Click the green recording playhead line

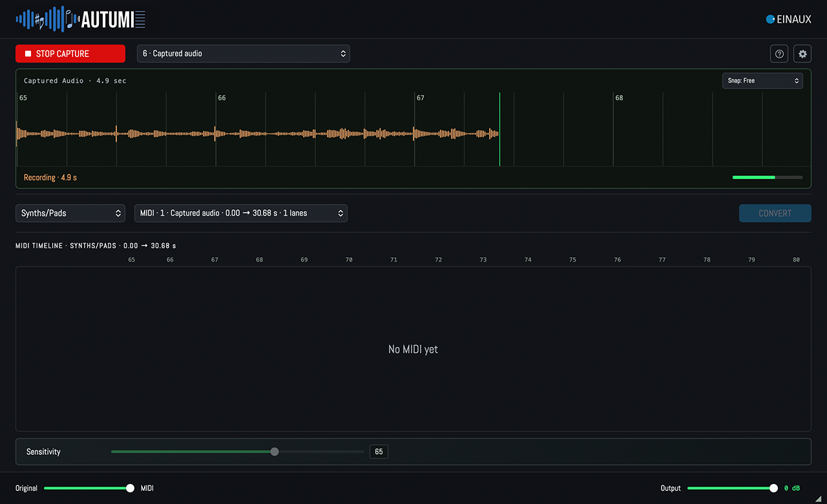click(x=499, y=129)
